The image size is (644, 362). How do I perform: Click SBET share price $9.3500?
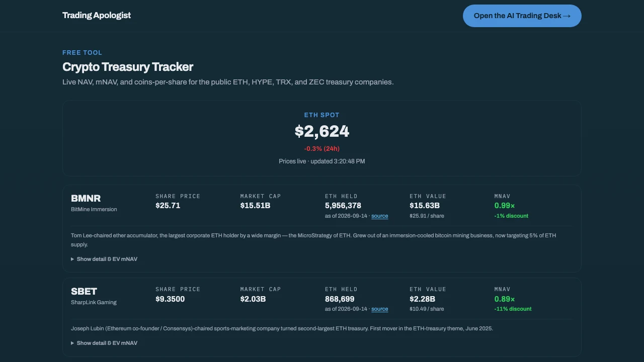(170, 299)
